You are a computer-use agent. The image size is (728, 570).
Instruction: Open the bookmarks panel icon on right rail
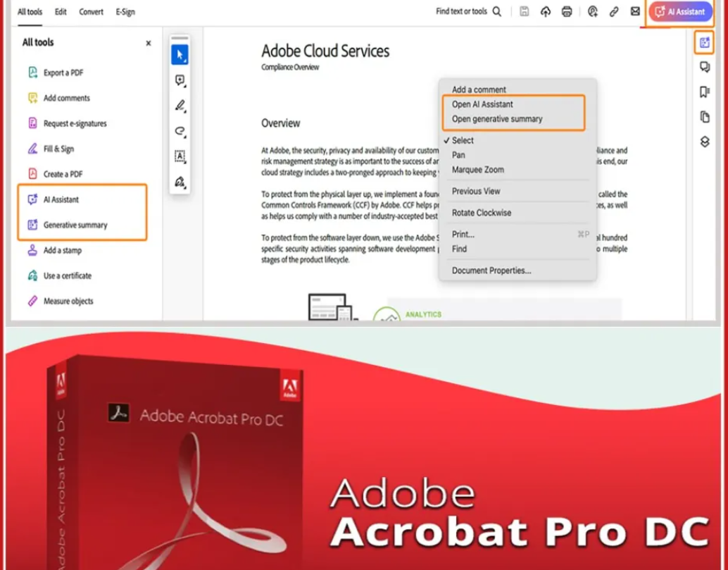[x=704, y=92]
